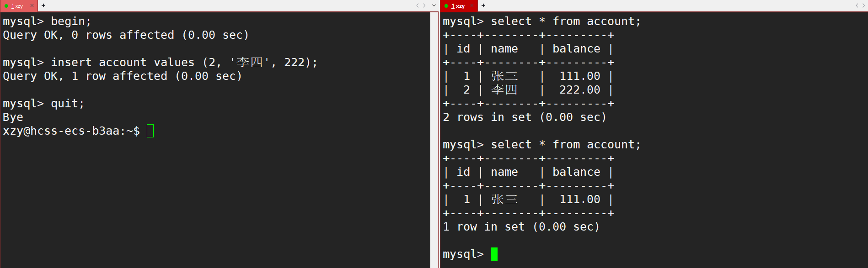
Task: Click the '张三' name in first result table
Action: [x=504, y=76]
